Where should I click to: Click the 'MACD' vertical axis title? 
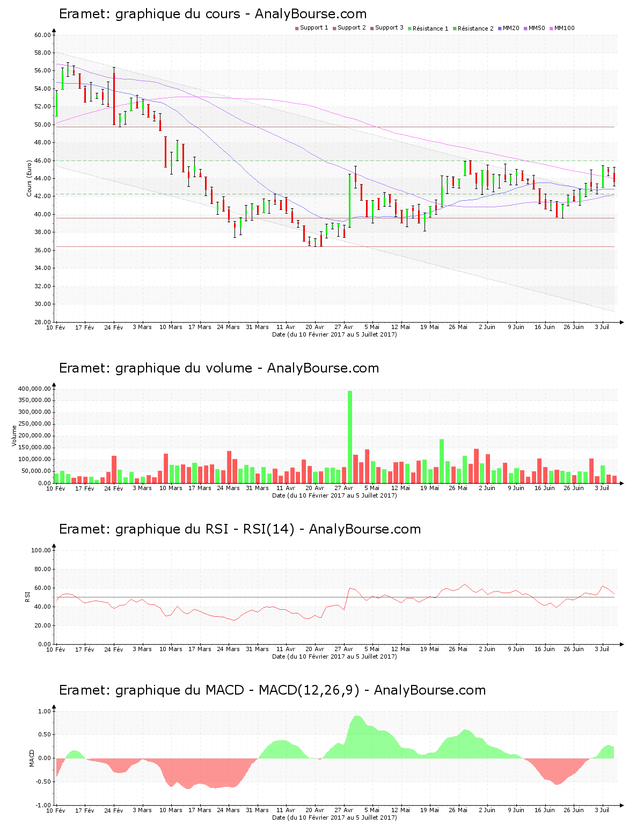click(32, 757)
